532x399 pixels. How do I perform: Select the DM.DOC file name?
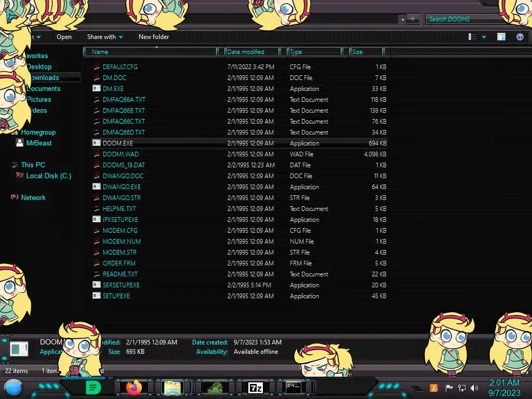coord(114,78)
